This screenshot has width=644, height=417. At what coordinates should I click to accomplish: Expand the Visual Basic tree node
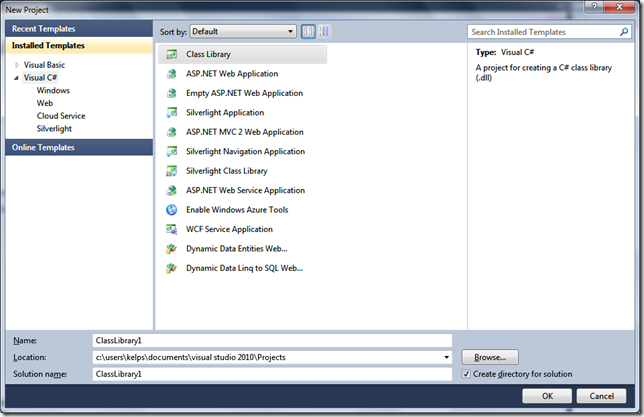pyautogui.click(x=17, y=65)
